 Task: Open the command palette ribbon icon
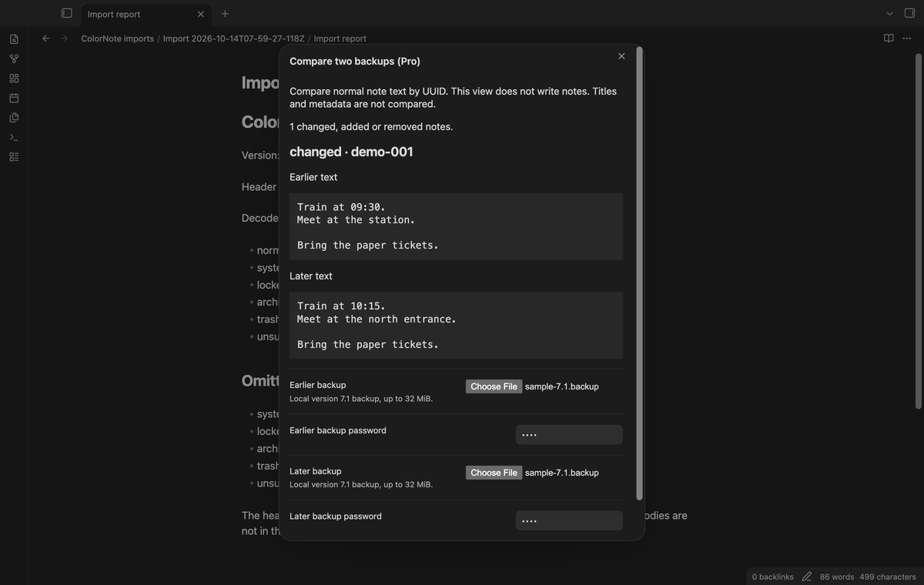[14, 137]
